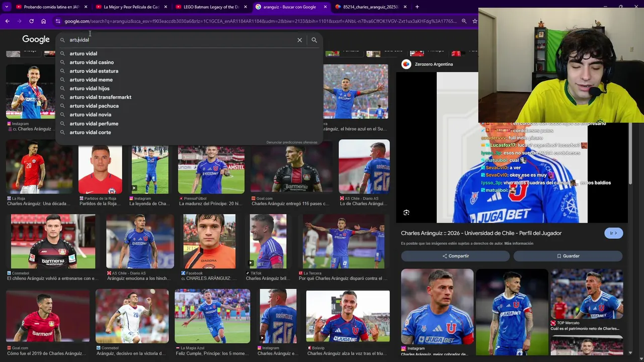Close the aranguiz Google tab
This screenshot has height=362, width=644.
(325, 7)
